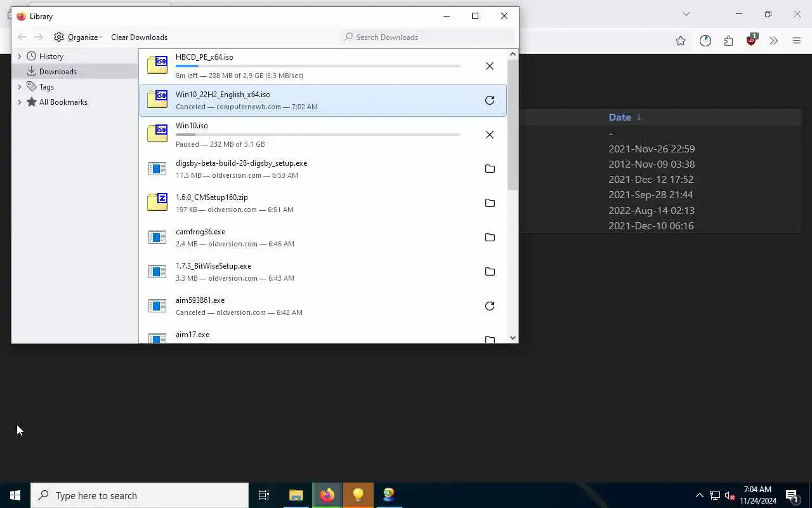The image size is (812, 508).
Task: Show 1.7.3_BitWiseSetup.exe in folder
Action: point(490,272)
